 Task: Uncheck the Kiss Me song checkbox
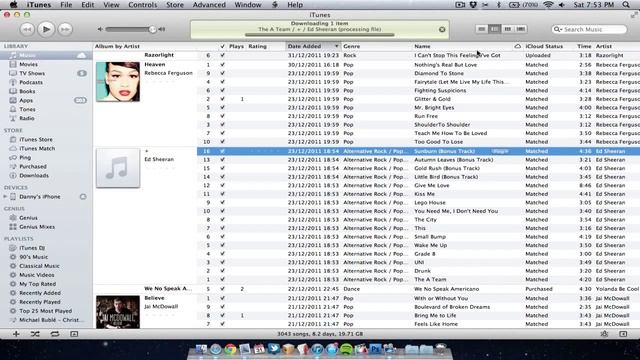[x=222, y=194]
